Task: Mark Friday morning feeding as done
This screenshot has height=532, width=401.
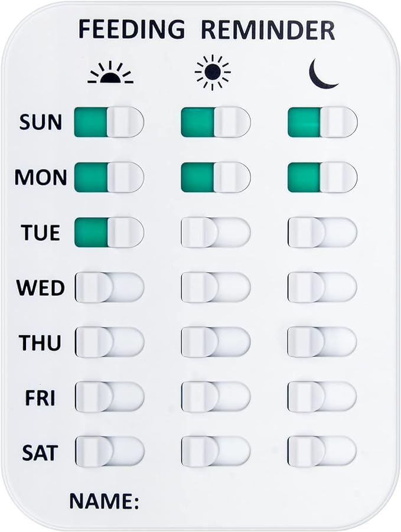Action: 109,397
